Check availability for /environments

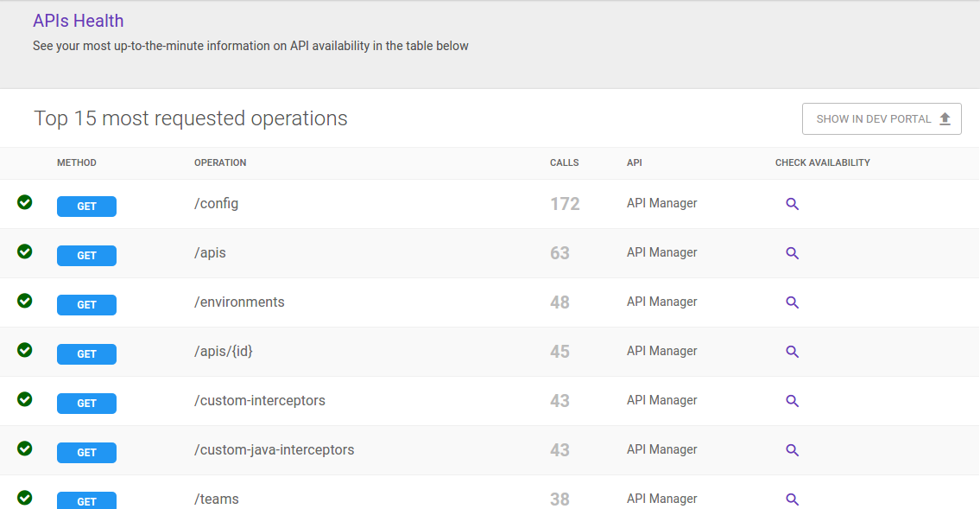(793, 302)
